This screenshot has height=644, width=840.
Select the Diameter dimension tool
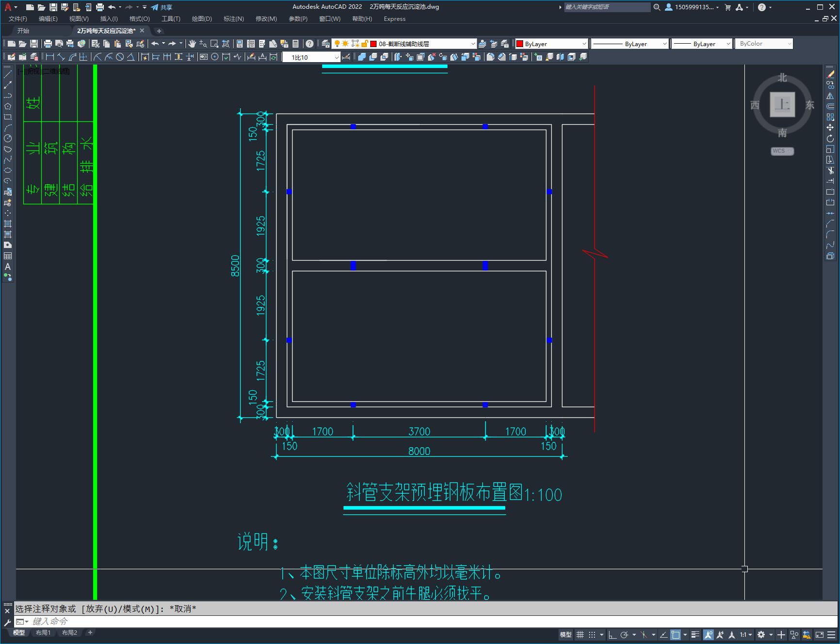coord(120,57)
